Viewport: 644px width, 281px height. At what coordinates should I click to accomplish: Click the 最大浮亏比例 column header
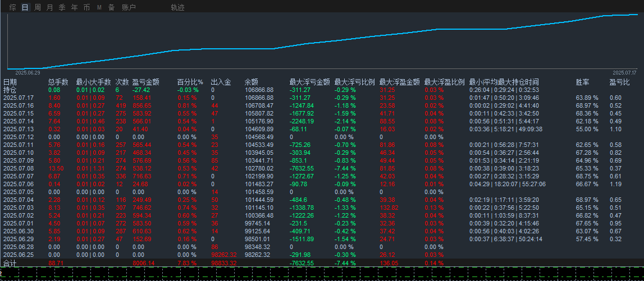pyautogui.click(x=354, y=82)
